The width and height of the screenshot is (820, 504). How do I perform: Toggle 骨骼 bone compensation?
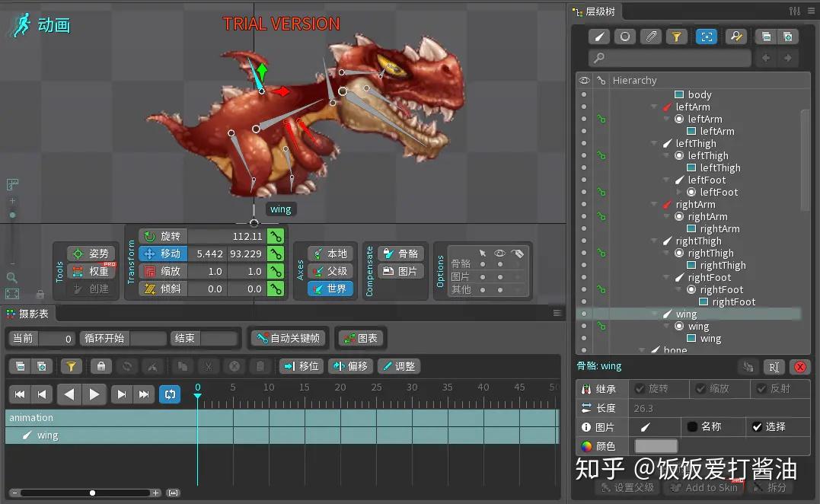pos(400,254)
